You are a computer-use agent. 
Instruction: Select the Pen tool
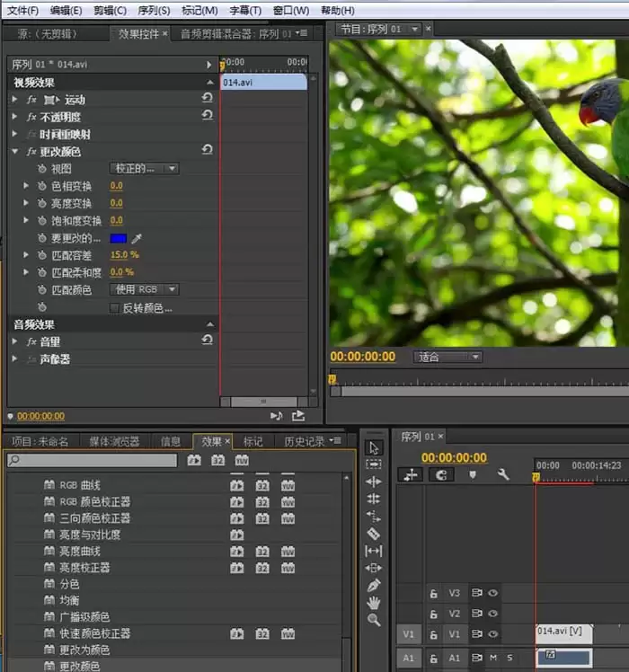[374, 586]
